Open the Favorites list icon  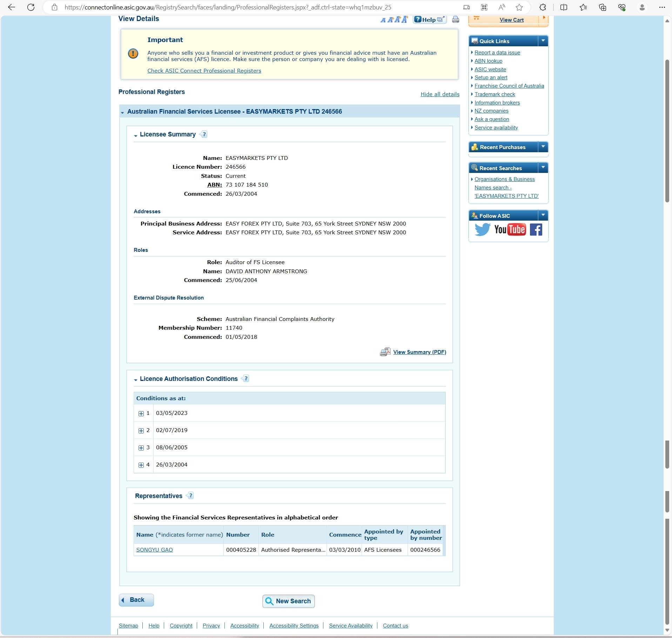point(583,7)
